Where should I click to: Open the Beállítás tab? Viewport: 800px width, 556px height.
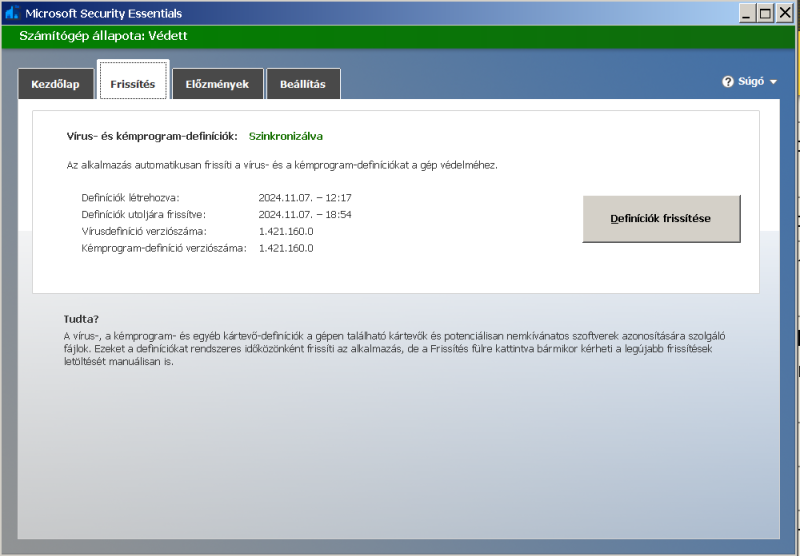303,84
